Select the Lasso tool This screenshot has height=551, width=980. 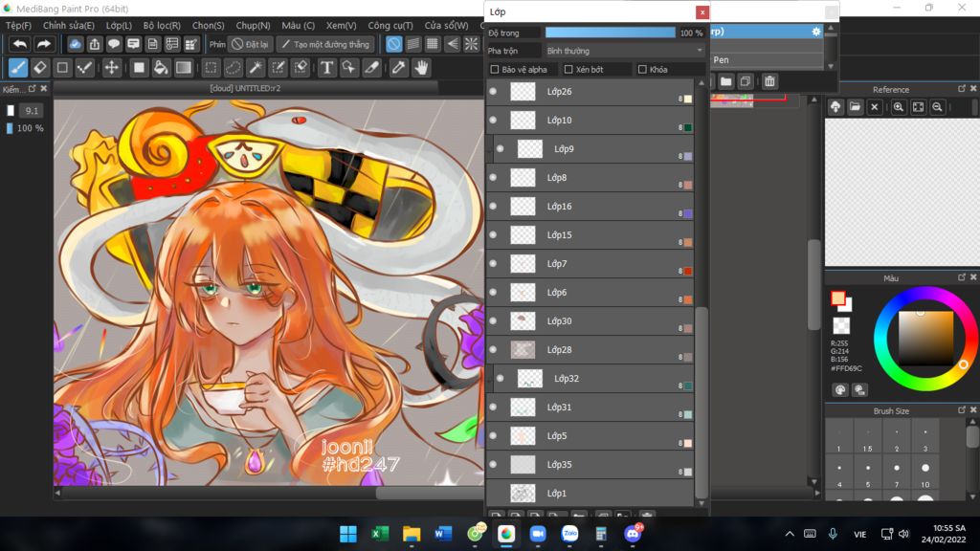[x=234, y=68]
